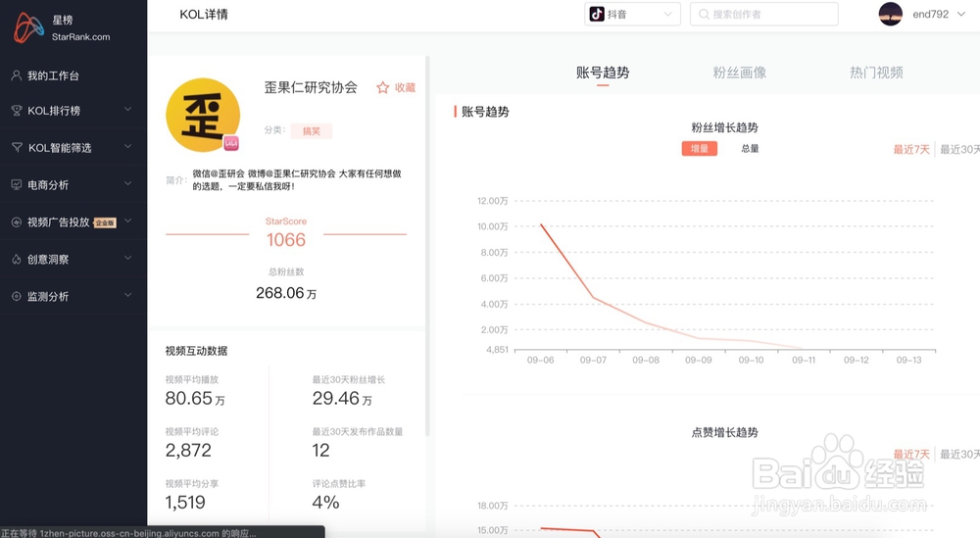
Task: Click the 搞笑 category tag
Action: [x=312, y=131]
